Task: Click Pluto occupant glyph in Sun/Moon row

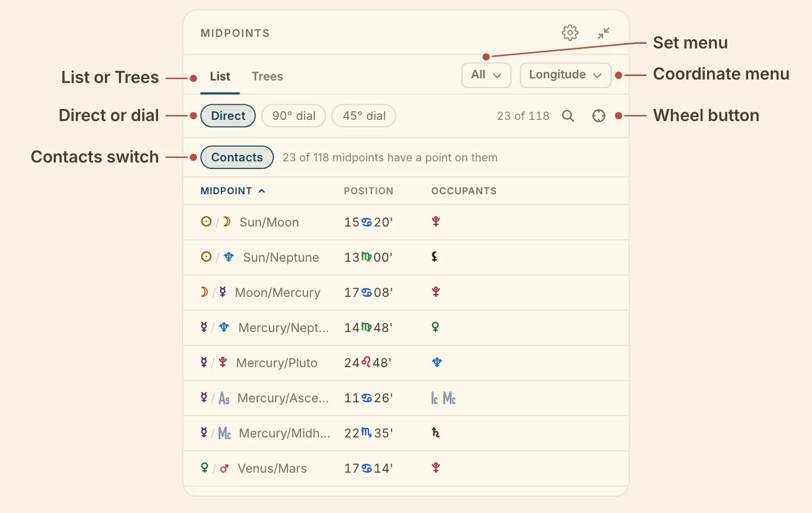Action: click(436, 222)
